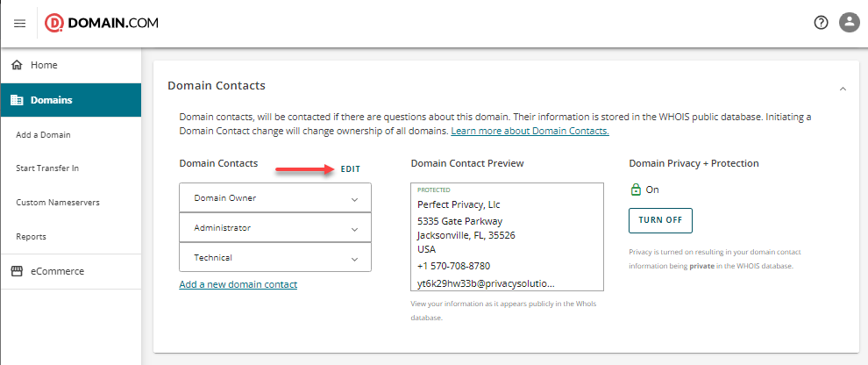This screenshot has width=868, height=365.
Task: Open the help question mark icon
Action: coord(821,23)
